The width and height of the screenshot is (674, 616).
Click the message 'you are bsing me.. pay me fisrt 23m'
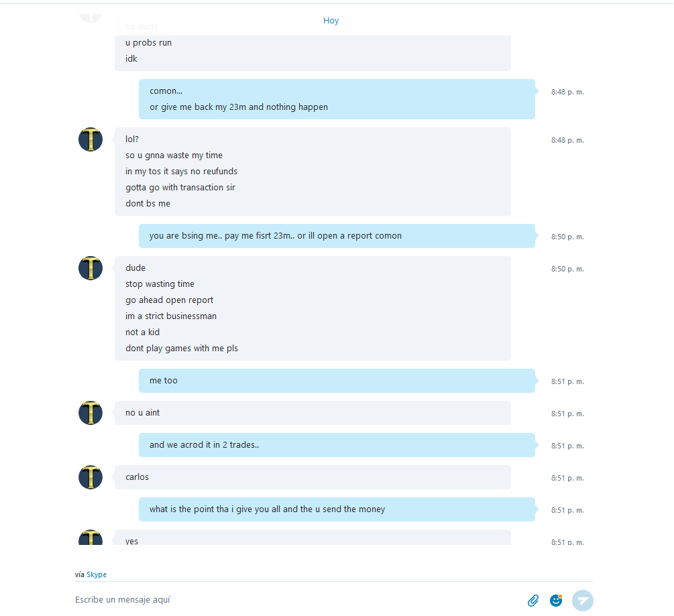[337, 236]
